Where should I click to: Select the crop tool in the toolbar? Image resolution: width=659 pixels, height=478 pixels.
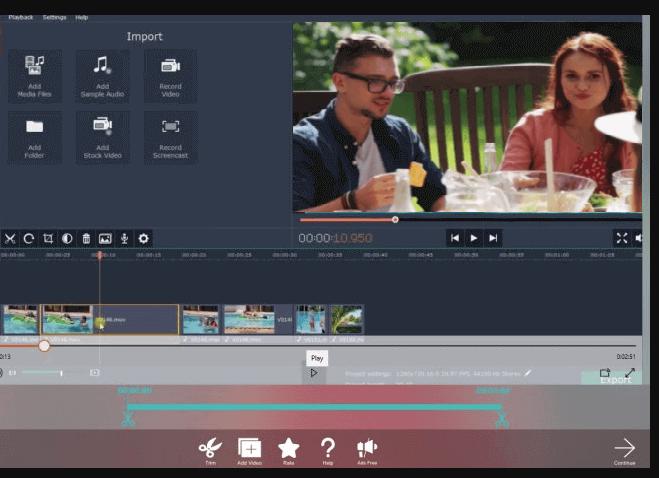(x=48, y=238)
